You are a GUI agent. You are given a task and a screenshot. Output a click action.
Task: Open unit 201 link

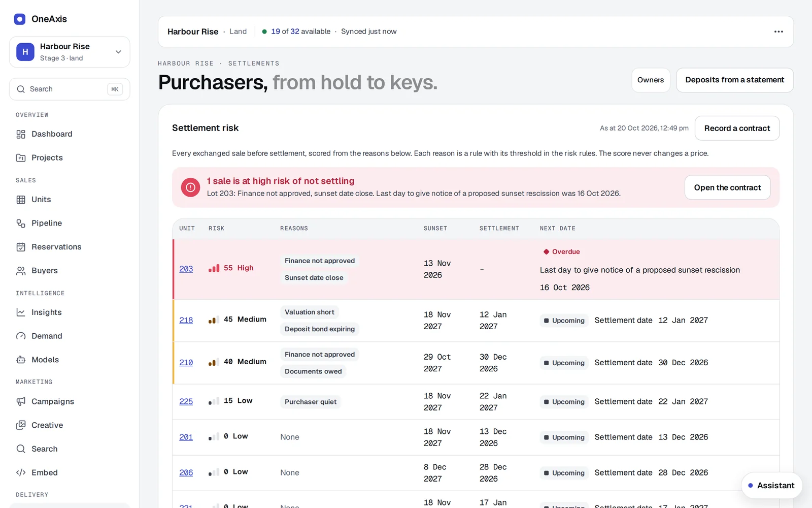(x=186, y=437)
